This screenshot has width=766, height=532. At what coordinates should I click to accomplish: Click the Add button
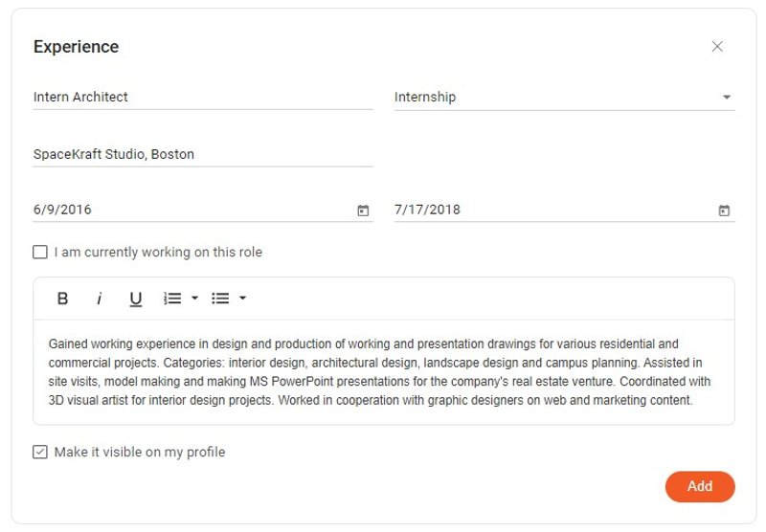[700, 486]
